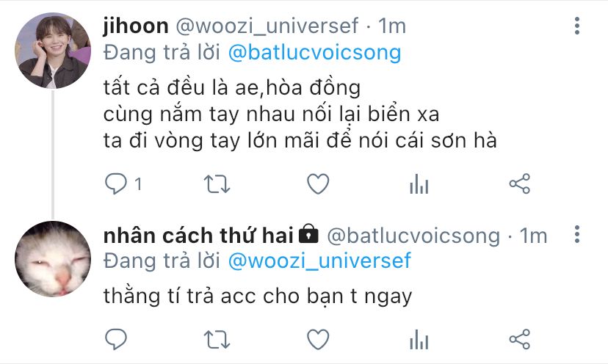Click the 1m timestamp on jihoon's tweet
This screenshot has height=364, width=608.
pos(391,26)
